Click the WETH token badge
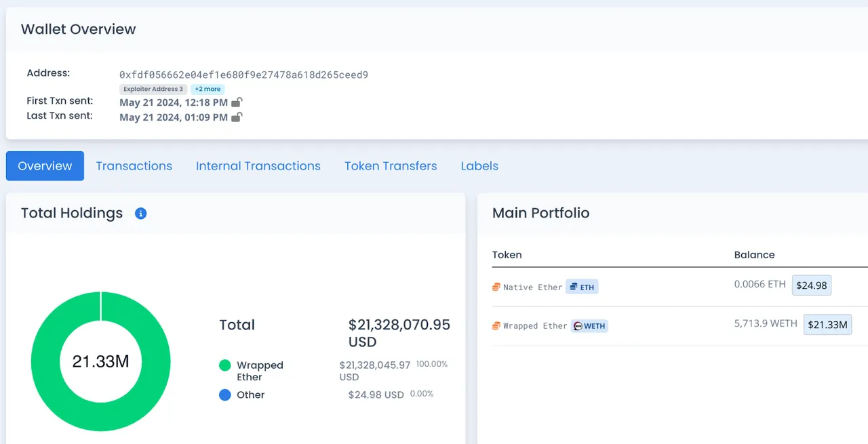Screen dimensions: 868x444 click(x=589, y=326)
